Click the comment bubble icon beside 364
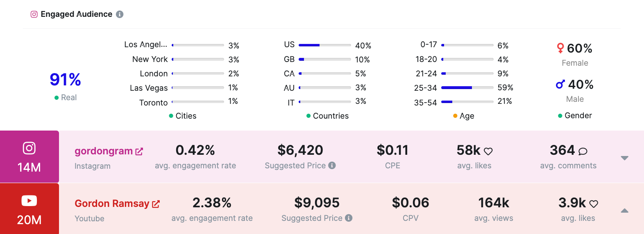This screenshot has height=234, width=644. tap(583, 151)
